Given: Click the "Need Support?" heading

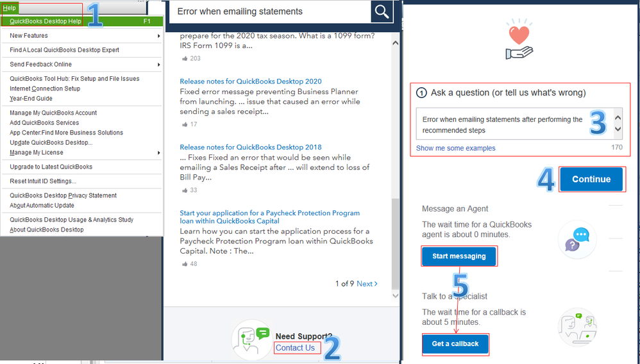Looking at the screenshot, I should [304, 336].
